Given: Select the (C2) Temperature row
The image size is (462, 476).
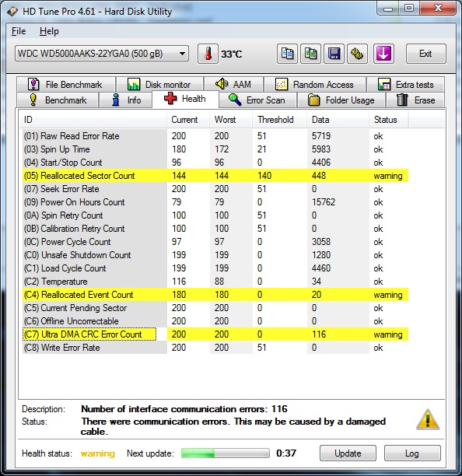Looking at the screenshot, I should [215, 282].
